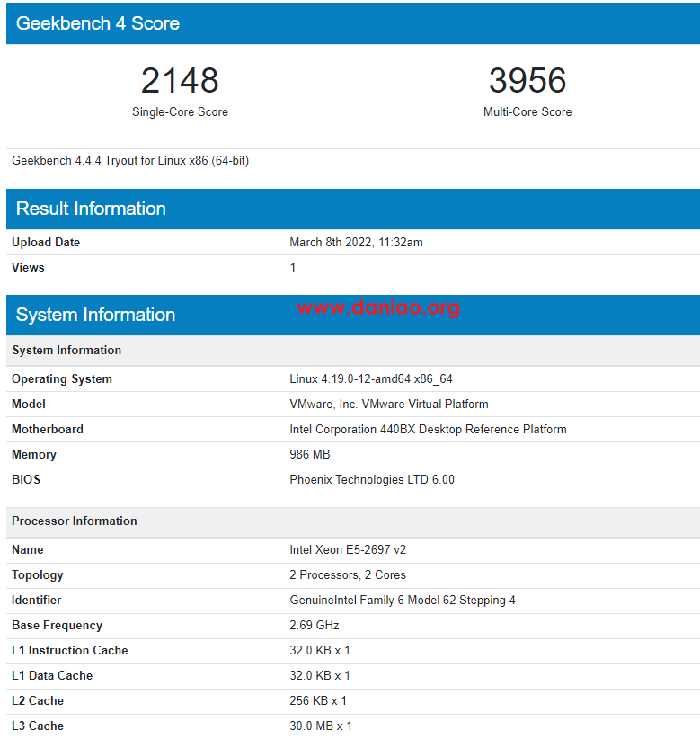Image resolution: width=700 pixels, height=748 pixels.
Task: Select 'VMware, Inc. VMware Virtual Platform' value
Action: pyautogui.click(x=388, y=404)
